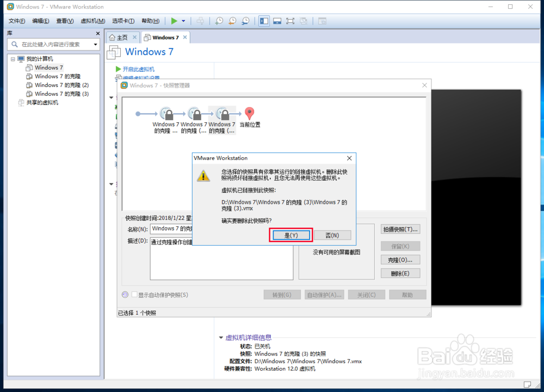Cancel deletion with 否(N) button

[x=332, y=235]
